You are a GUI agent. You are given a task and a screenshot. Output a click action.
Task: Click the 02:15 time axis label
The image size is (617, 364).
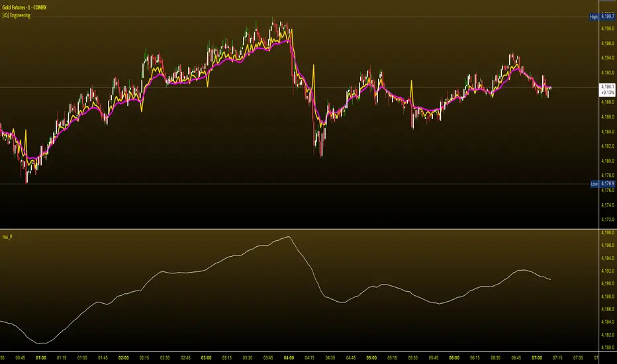tap(144, 357)
